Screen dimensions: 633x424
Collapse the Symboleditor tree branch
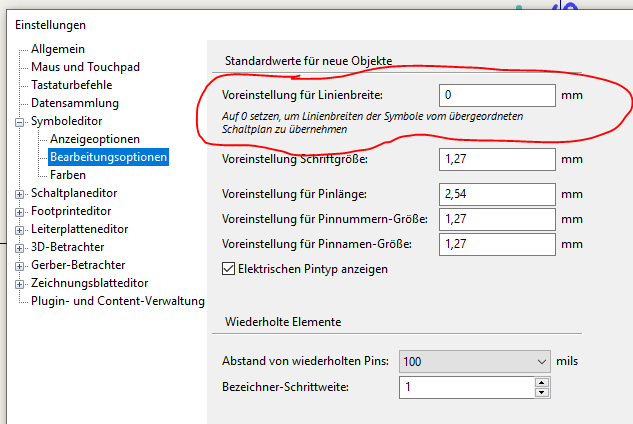pos(19,122)
